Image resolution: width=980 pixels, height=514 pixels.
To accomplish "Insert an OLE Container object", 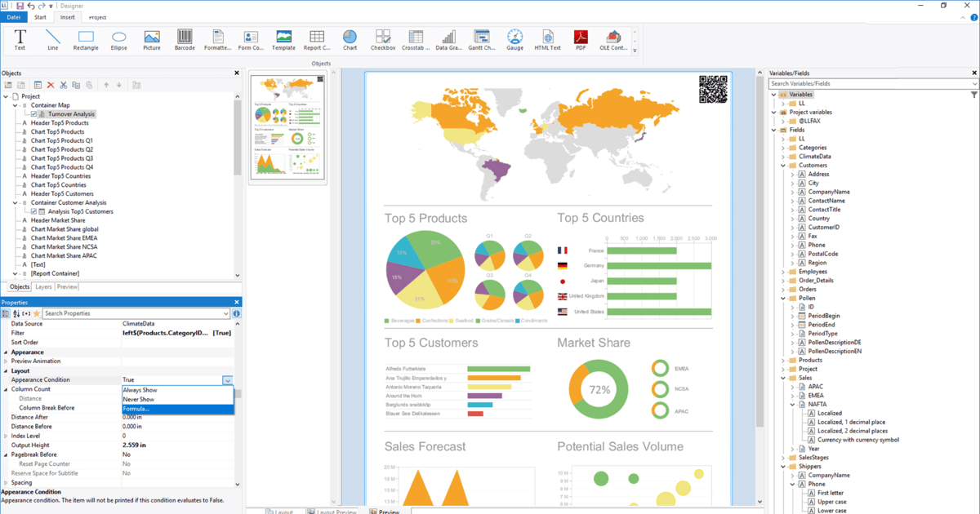I will click(613, 39).
